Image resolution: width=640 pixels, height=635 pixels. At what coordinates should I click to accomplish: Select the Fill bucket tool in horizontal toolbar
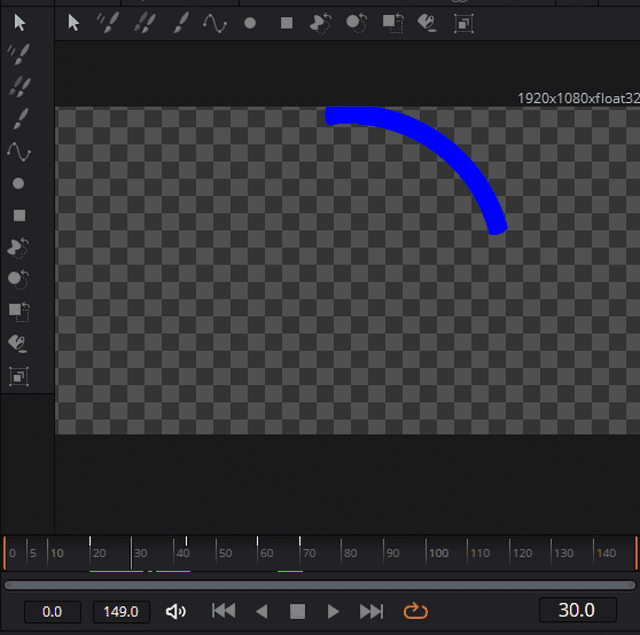coord(427,23)
